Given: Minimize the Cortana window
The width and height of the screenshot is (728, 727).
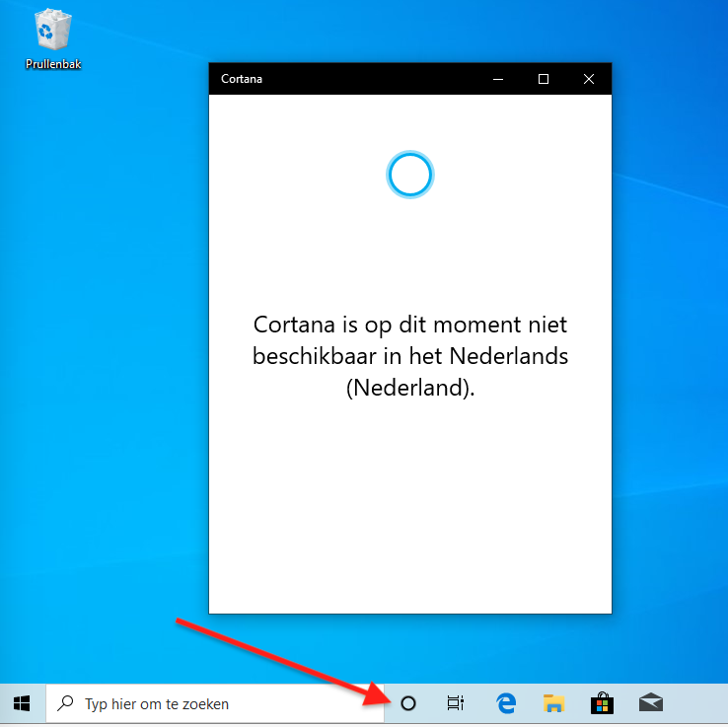Looking at the screenshot, I should click(498, 79).
